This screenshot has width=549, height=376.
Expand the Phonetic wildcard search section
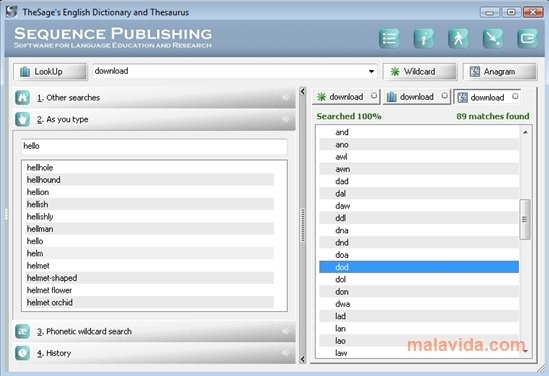(x=155, y=332)
